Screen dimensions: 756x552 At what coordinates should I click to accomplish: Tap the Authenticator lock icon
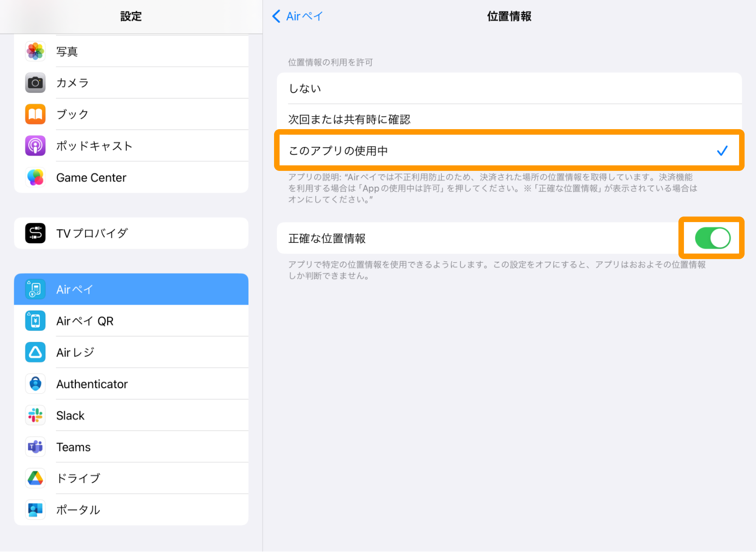[x=35, y=384]
